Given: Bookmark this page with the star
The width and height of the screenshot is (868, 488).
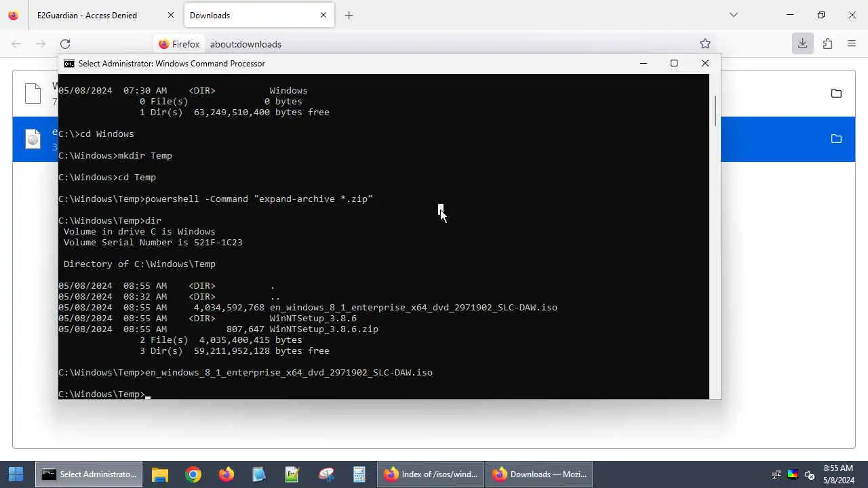Looking at the screenshot, I should (x=705, y=44).
